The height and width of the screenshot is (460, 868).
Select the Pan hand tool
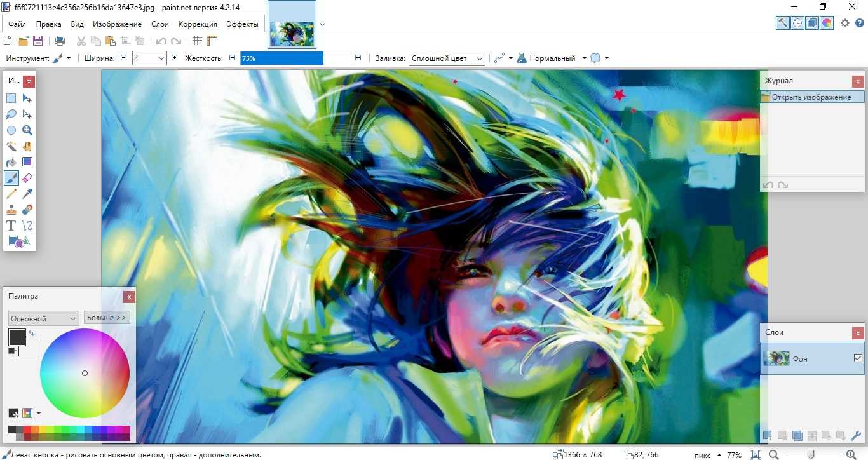click(27, 146)
